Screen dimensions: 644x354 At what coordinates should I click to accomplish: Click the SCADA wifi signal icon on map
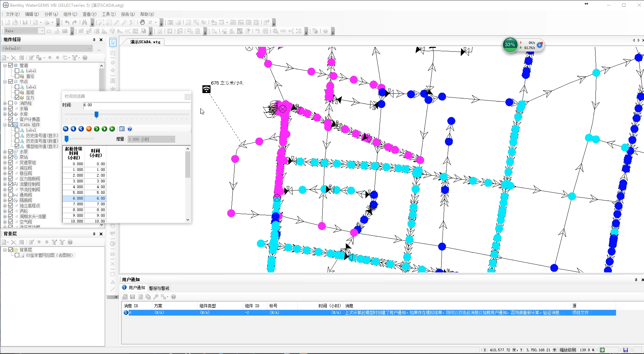[206, 89]
